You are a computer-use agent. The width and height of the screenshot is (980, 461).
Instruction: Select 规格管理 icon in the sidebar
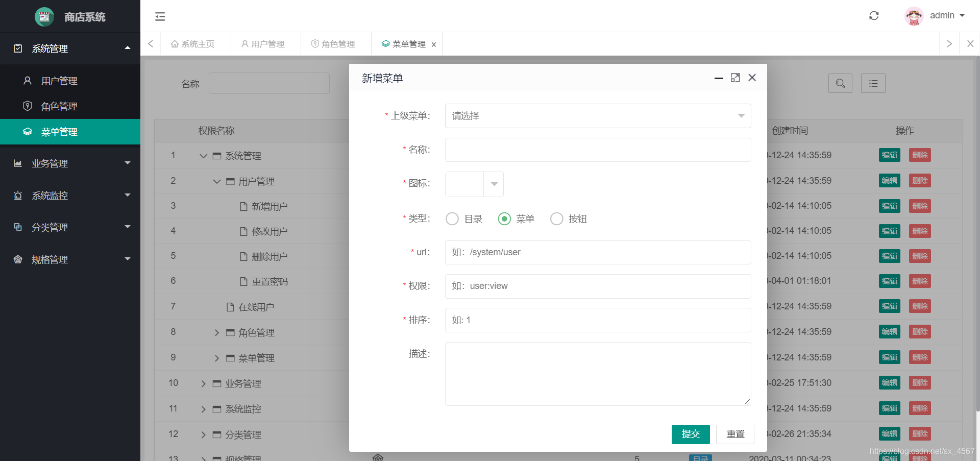18,259
